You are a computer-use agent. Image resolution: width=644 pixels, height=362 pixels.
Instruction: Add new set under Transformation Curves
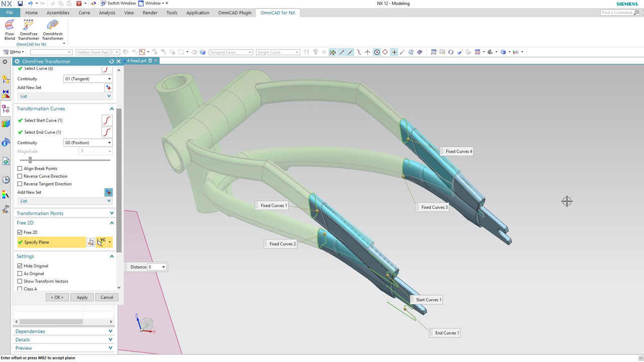click(x=108, y=193)
